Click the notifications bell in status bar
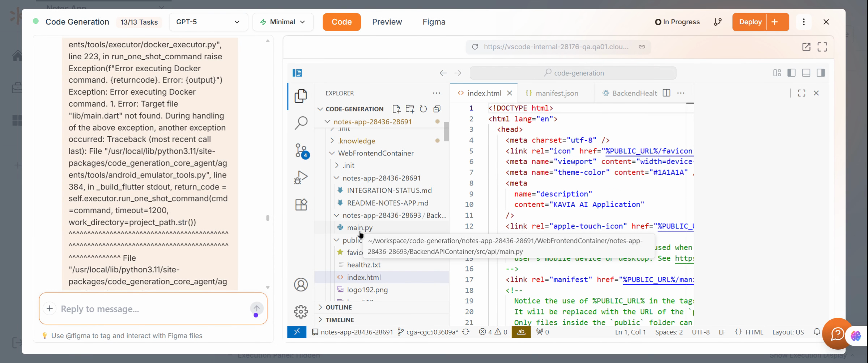This screenshot has height=363, width=868. pyautogui.click(x=817, y=332)
